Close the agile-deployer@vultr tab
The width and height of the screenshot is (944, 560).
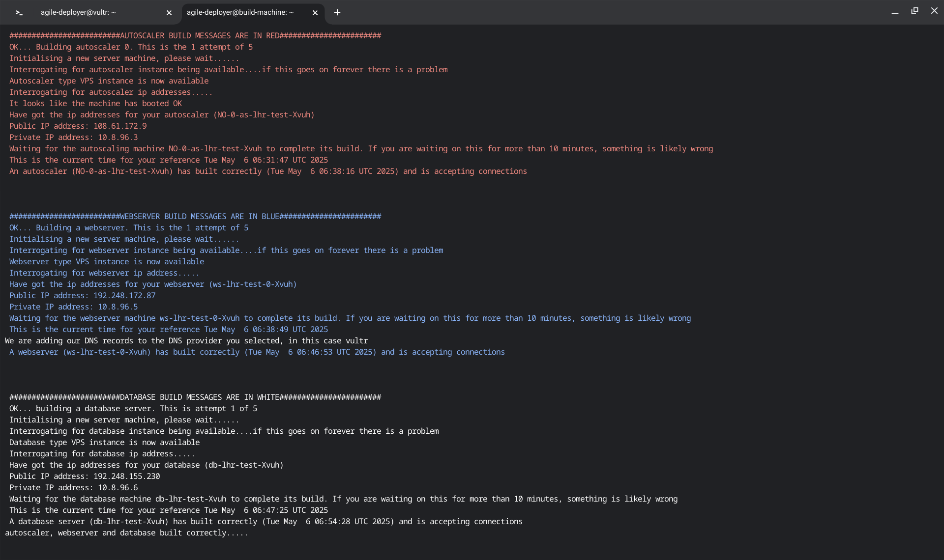click(169, 13)
